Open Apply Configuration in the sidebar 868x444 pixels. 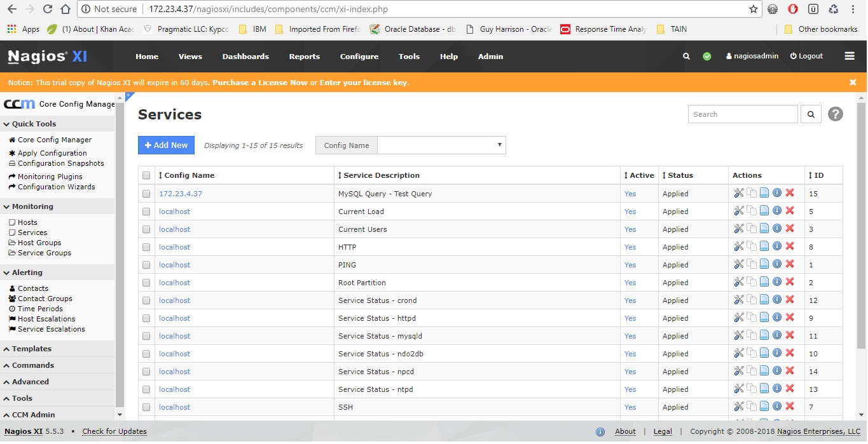pos(52,153)
